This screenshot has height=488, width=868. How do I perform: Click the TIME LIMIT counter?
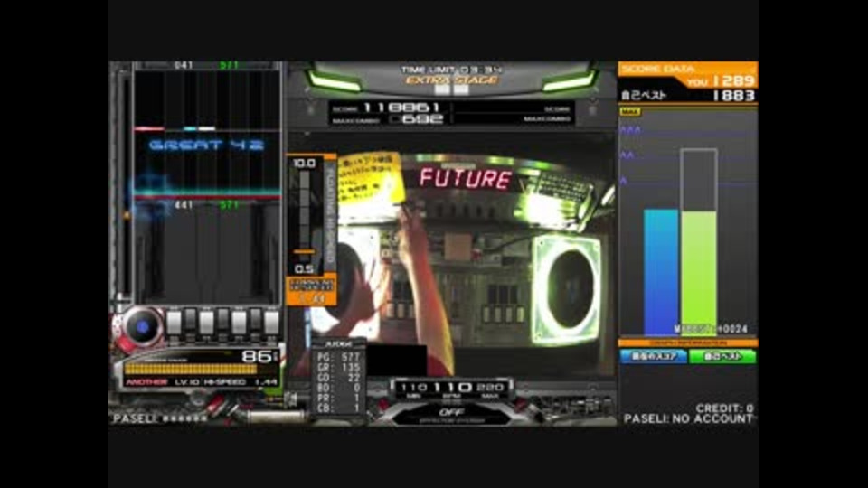coord(452,70)
